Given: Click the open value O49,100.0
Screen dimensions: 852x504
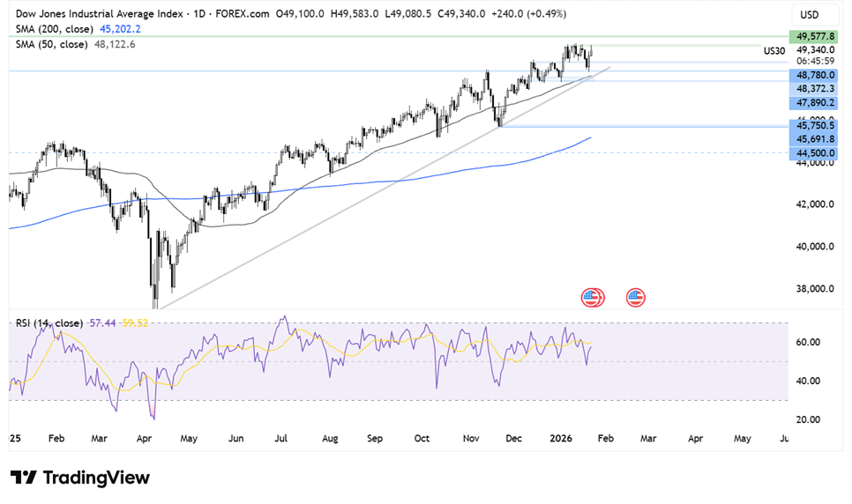Looking at the screenshot, I should 300,13.
